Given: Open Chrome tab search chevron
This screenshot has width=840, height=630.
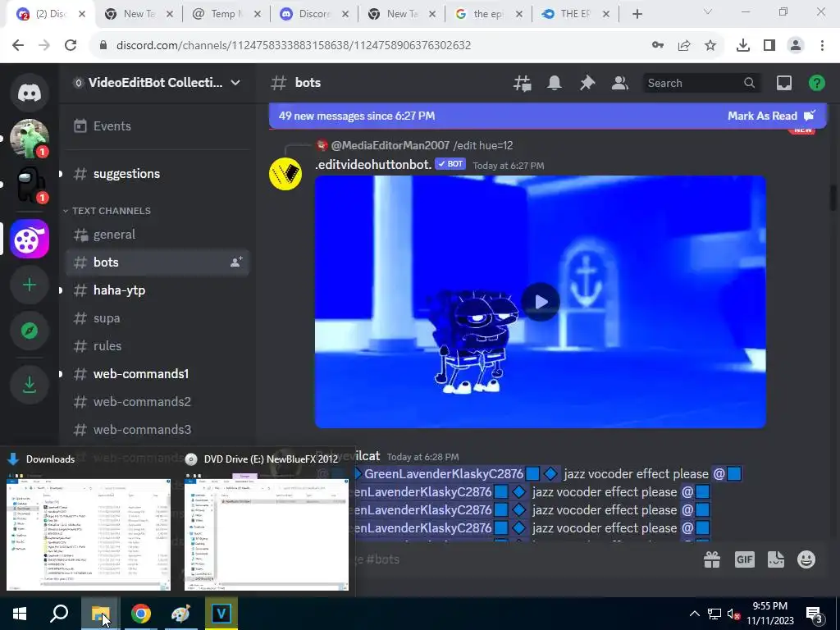Looking at the screenshot, I should (708, 12).
